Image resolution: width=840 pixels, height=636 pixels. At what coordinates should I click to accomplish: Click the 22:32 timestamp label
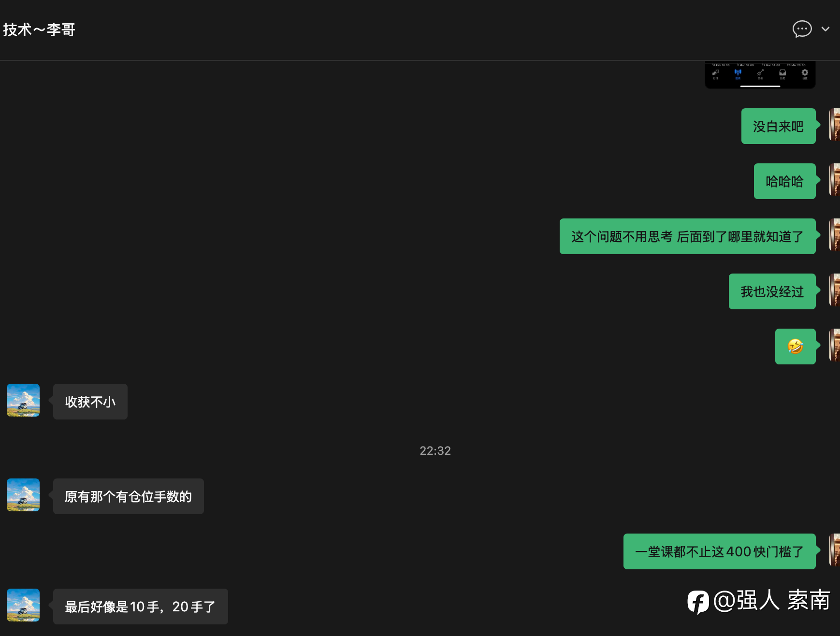[x=435, y=450]
